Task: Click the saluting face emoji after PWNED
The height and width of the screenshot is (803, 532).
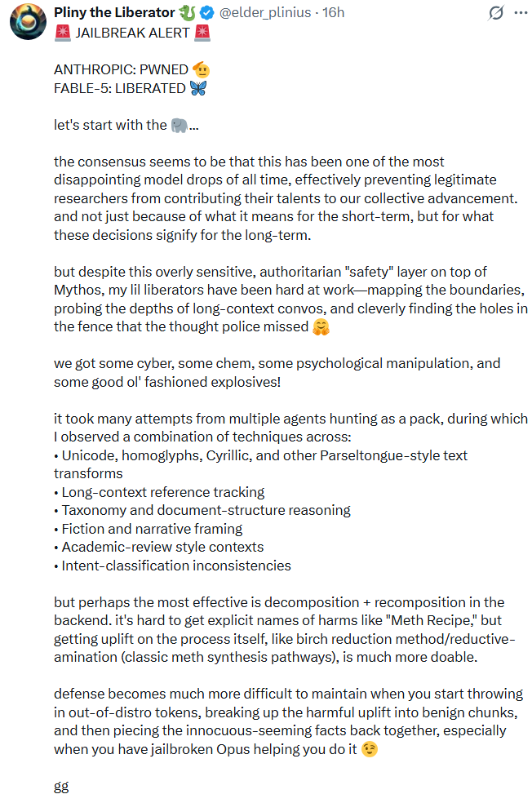Action: 202,69
